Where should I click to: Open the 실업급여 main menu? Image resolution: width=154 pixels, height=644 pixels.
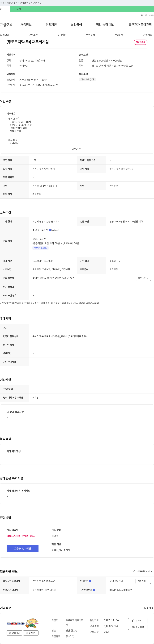click(76, 25)
